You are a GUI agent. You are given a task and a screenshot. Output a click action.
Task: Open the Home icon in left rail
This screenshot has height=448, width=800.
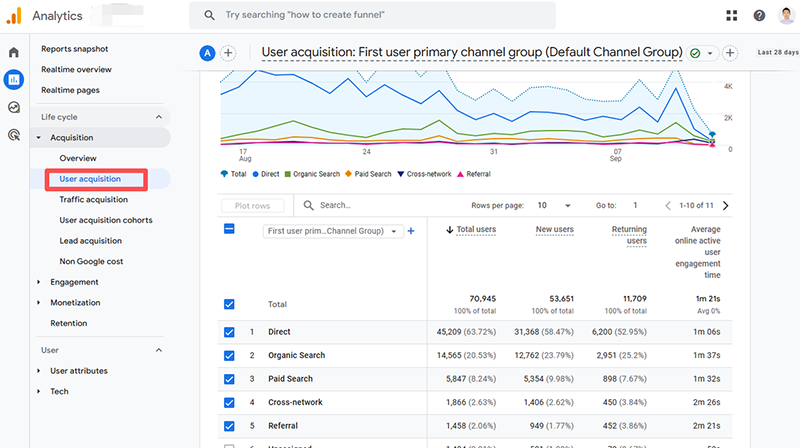pos(14,52)
